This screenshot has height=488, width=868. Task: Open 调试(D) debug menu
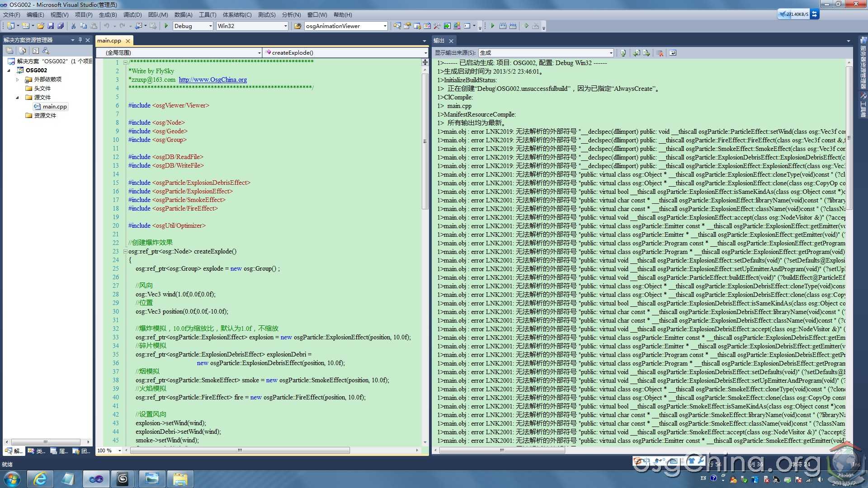point(132,14)
